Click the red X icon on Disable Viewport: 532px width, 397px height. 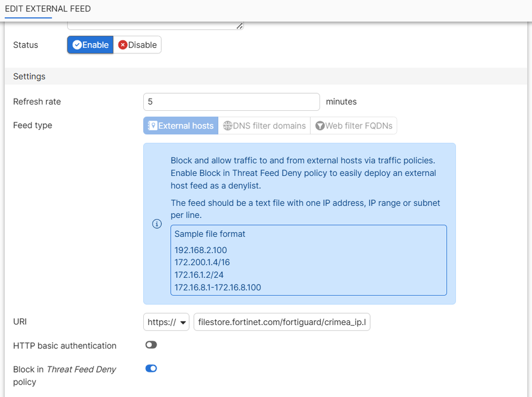pyautogui.click(x=122, y=45)
